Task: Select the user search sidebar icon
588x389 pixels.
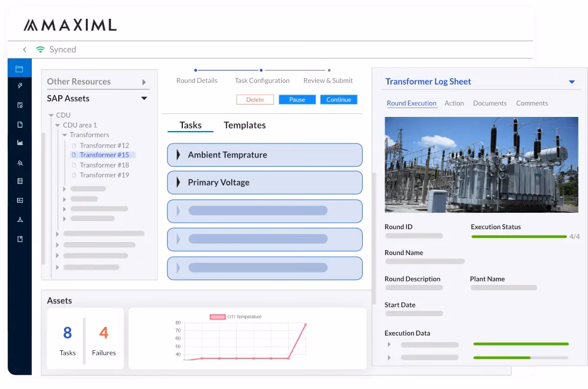Action: point(19,163)
